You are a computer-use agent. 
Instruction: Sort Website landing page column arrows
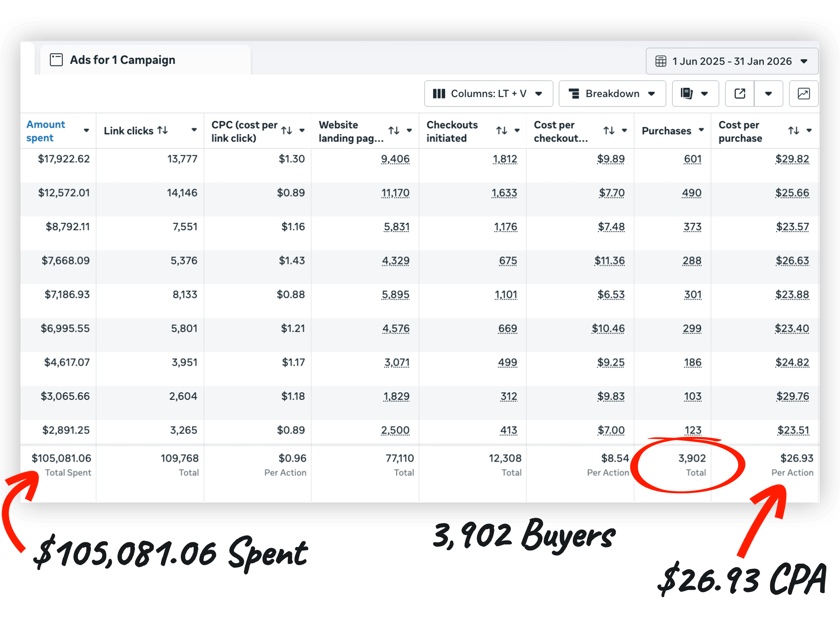coord(394,131)
